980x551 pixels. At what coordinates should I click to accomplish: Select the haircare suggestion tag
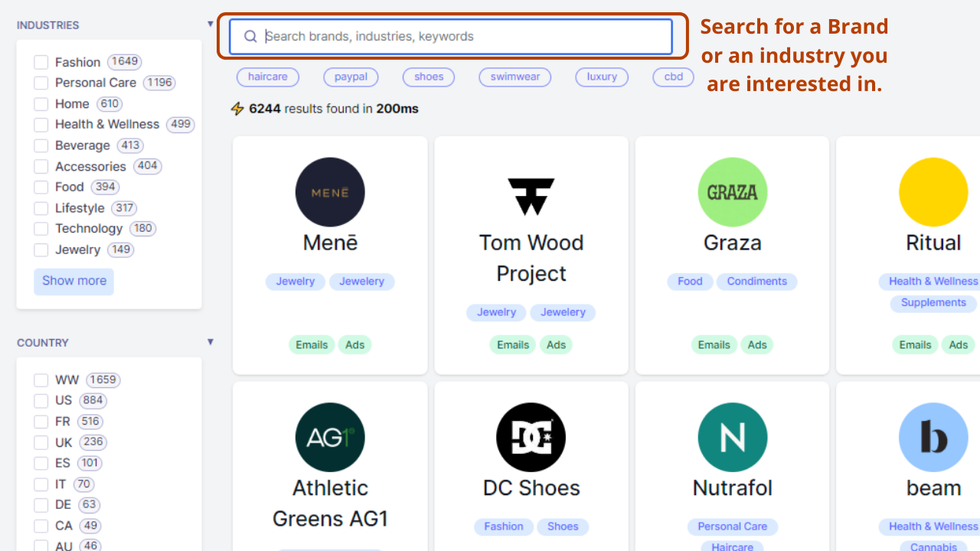(268, 77)
